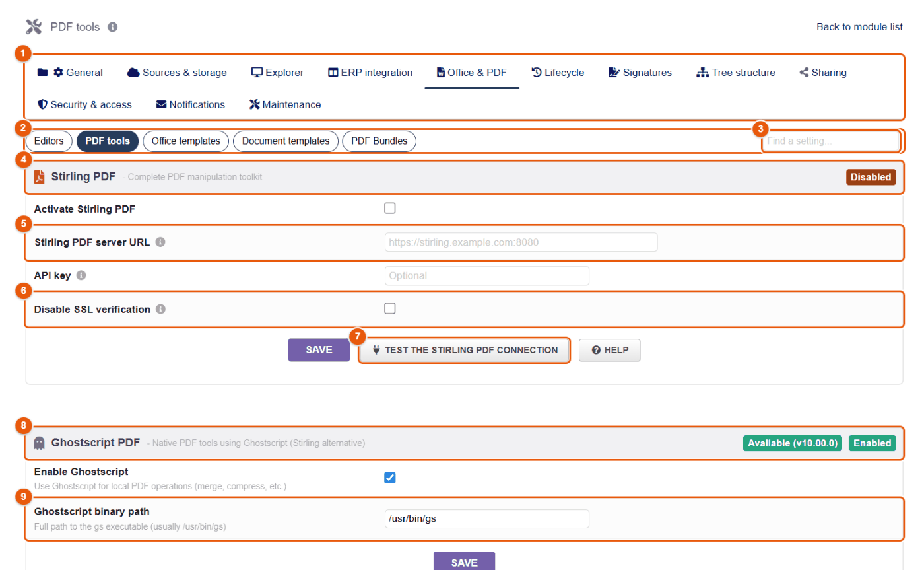Select the PDF tools sub-tab pill
The image size is (924, 570).
tap(108, 141)
